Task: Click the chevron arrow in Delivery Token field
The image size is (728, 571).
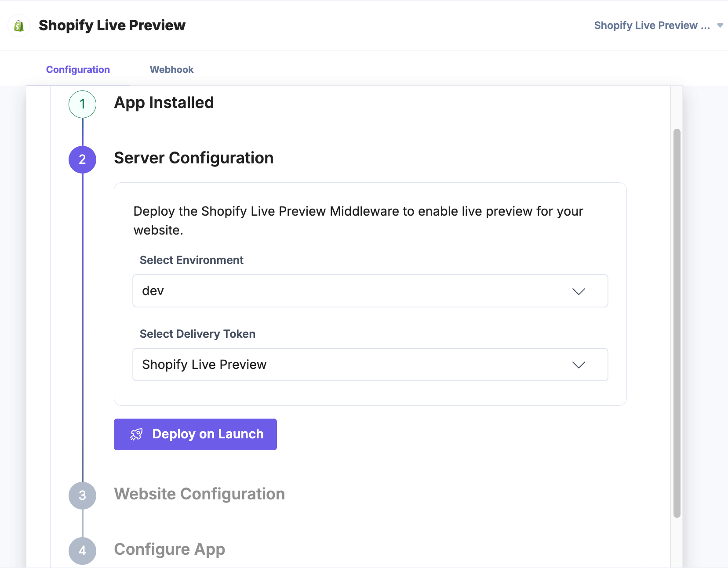Action: coord(579,365)
